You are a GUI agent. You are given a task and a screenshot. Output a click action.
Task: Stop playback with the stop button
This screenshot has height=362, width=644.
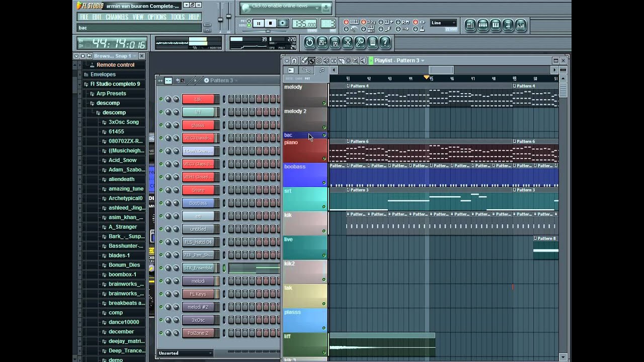pos(270,23)
